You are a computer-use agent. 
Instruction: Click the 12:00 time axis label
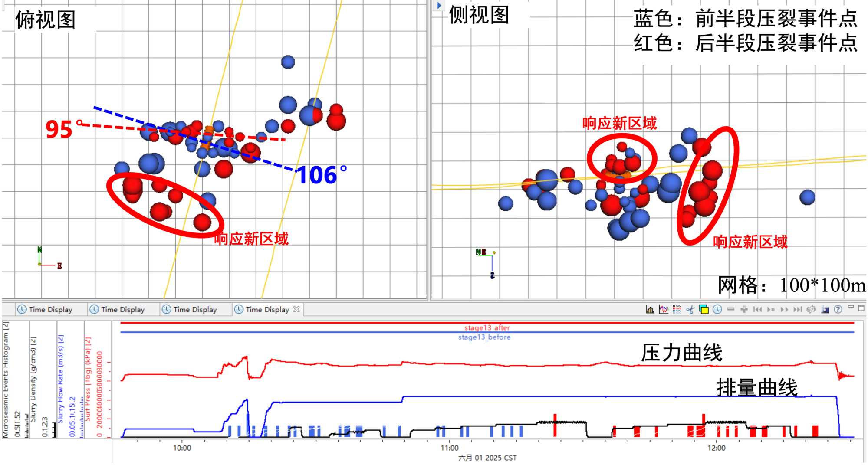(x=716, y=448)
